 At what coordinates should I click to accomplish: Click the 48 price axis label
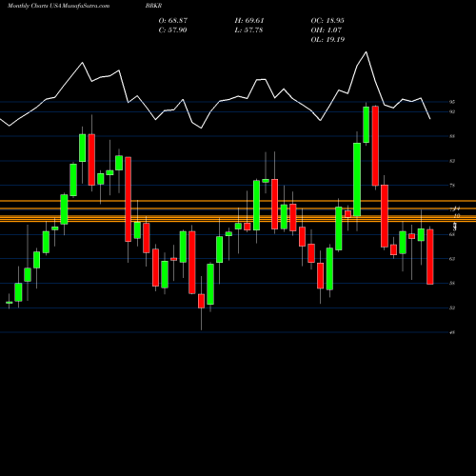click(452, 332)
